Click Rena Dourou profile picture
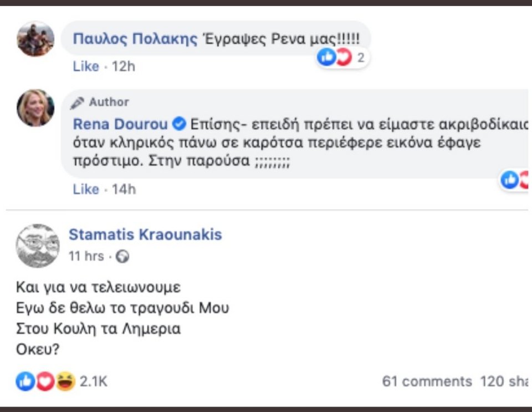This screenshot has height=412, width=532. pyautogui.click(x=35, y=107)
